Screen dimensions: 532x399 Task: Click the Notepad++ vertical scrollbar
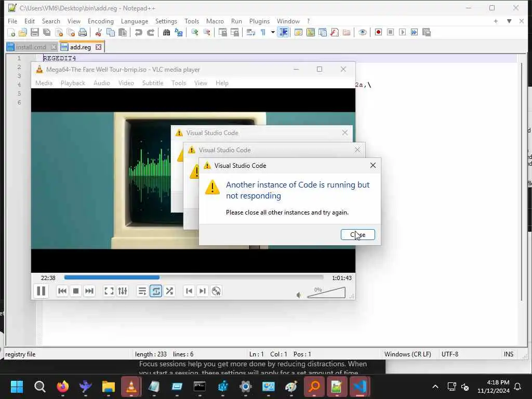point(522,181)
